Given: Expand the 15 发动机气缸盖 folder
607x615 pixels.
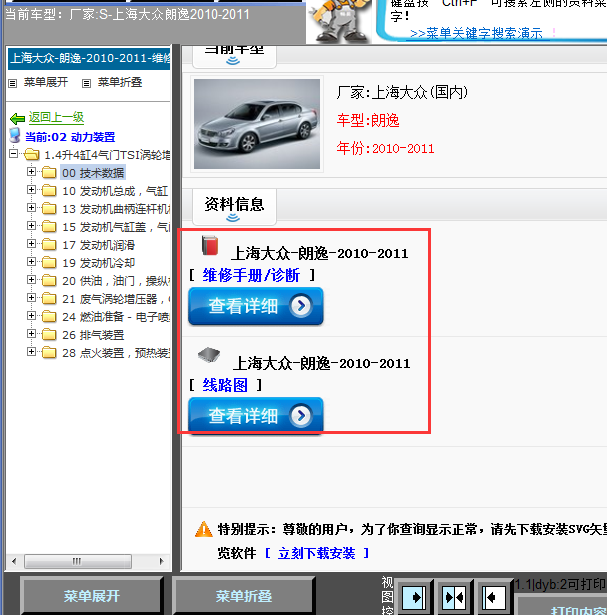Looking at the screenshot, I should (31, 226).
